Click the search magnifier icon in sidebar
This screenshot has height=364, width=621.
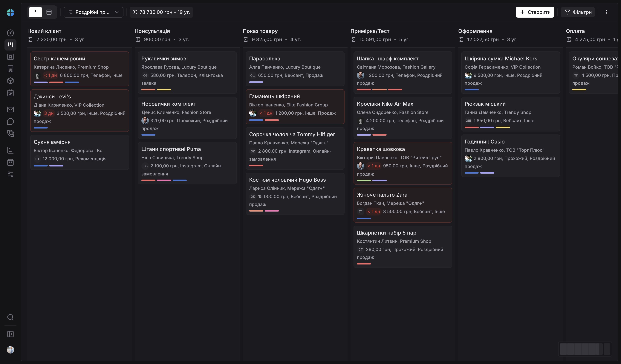tap(10, 317)
